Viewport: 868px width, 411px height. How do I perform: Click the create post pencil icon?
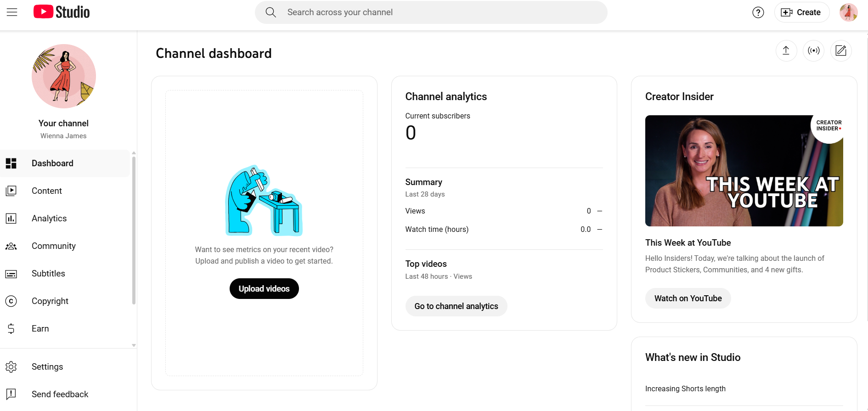pyautogui.click(x=841, y=51)
